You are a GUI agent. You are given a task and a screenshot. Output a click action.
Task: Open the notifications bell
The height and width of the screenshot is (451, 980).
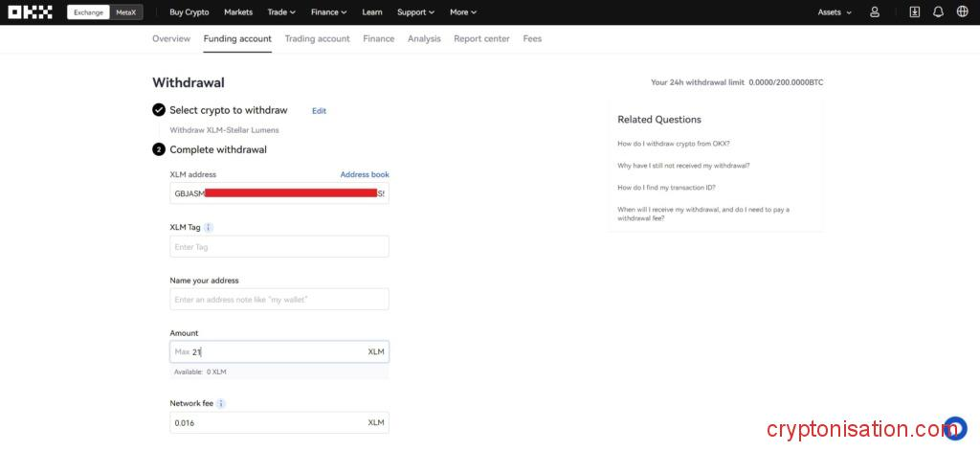pyautogui.click(x=938, y=12)
